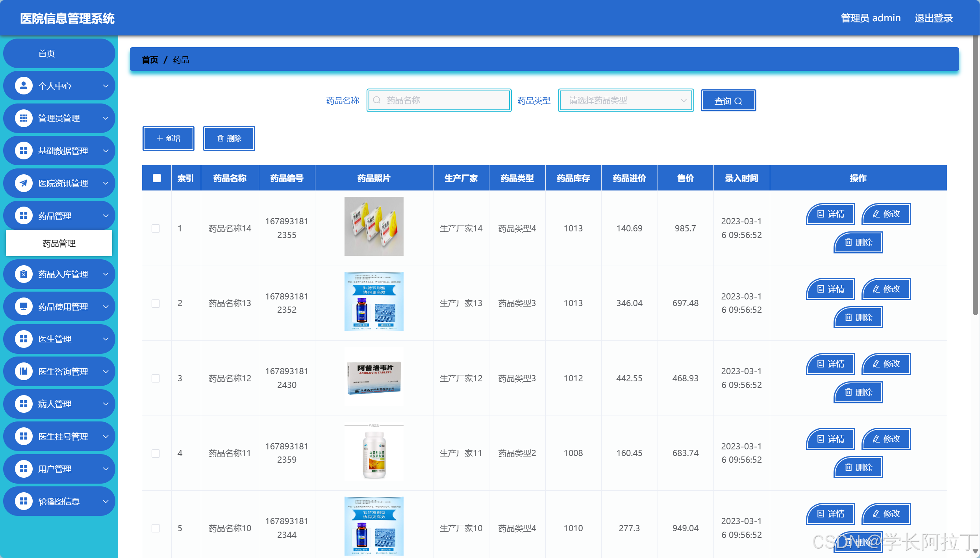Select the 药品使用管理 chat icon
980x558 pixels.
(23, 307)
